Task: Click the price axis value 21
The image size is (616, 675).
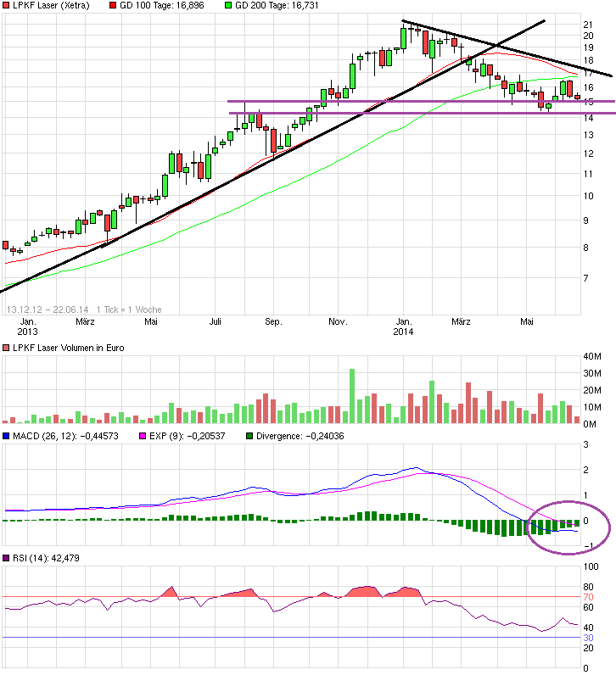Action: click(588, 25)
